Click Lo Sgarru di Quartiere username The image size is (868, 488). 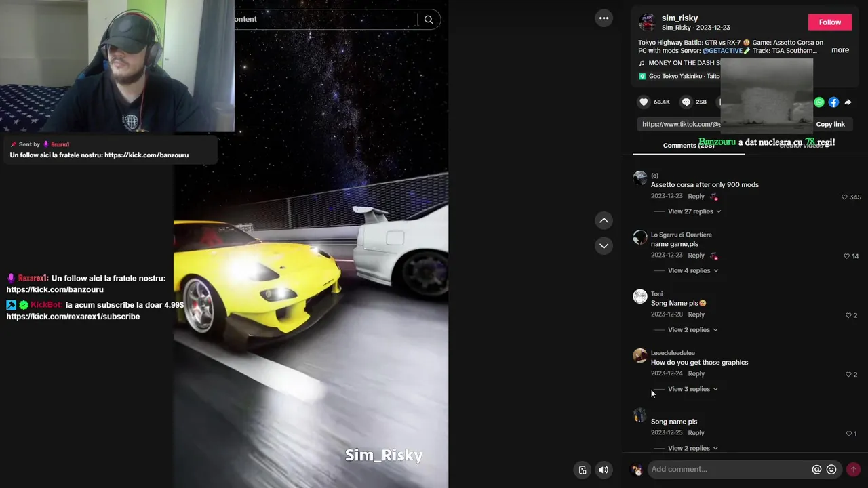click(x=682, y=235)
